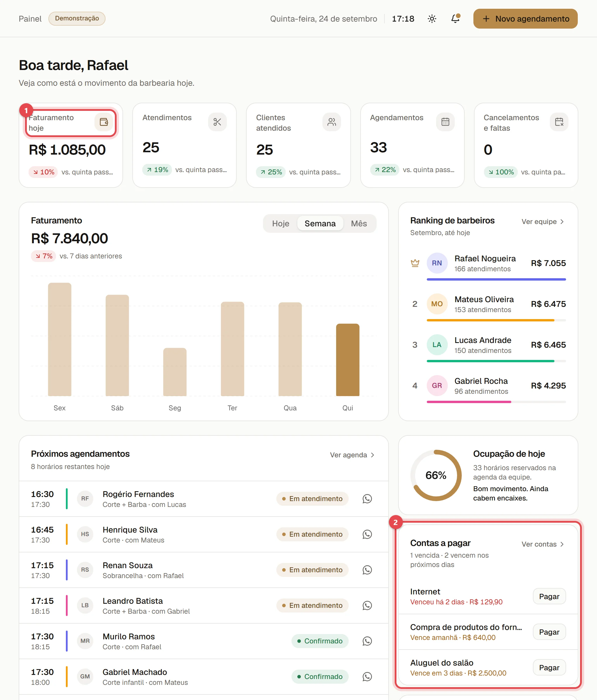Click Lucas Andrade's LA avatar
The image size is (597, 700).
(437, 345)
